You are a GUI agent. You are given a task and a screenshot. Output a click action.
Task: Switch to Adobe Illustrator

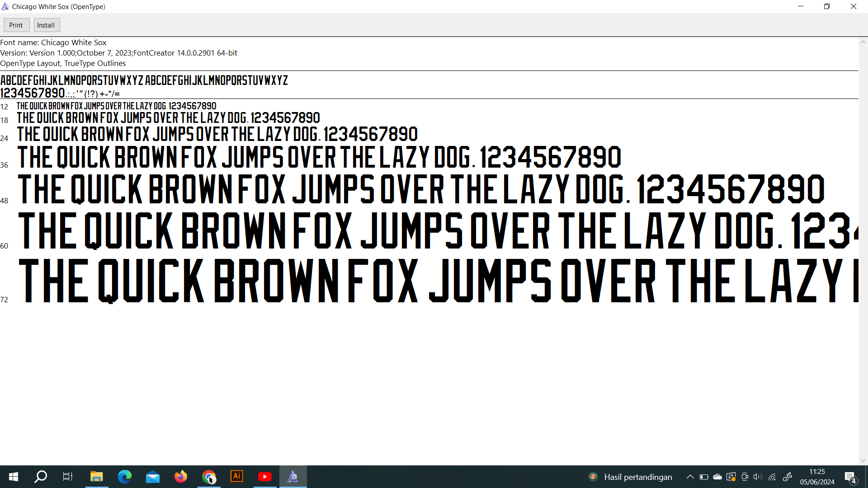pyautogui.click(x=237, y=477)
